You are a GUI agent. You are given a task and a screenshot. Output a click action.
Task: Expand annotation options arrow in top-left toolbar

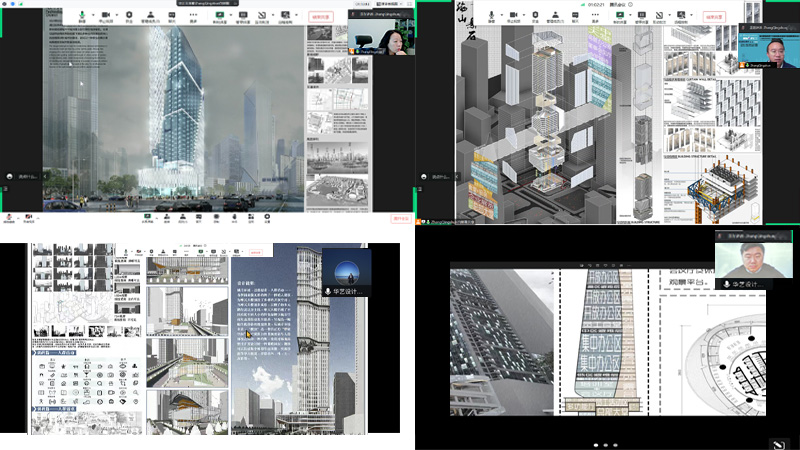[x=273, y=15]
